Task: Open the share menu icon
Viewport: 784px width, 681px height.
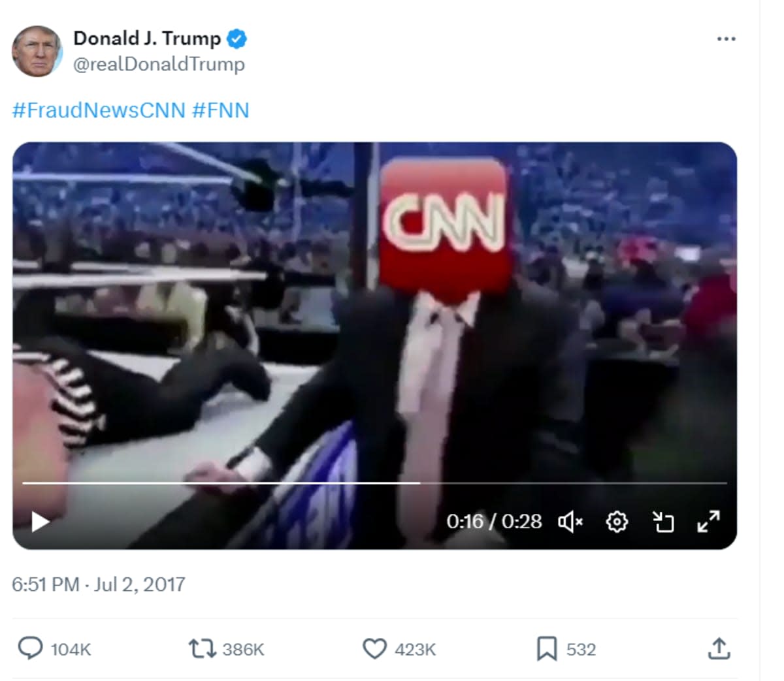Action: tap(719, 649)
